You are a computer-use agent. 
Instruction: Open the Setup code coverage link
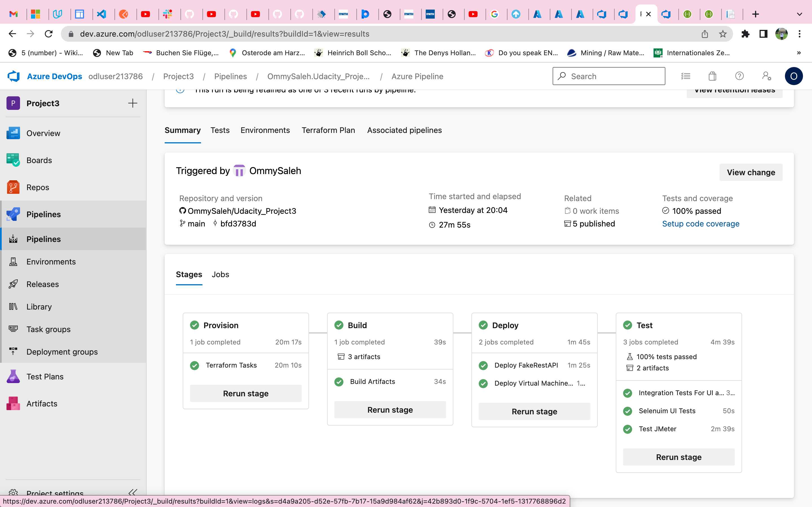tap(701, 224)
